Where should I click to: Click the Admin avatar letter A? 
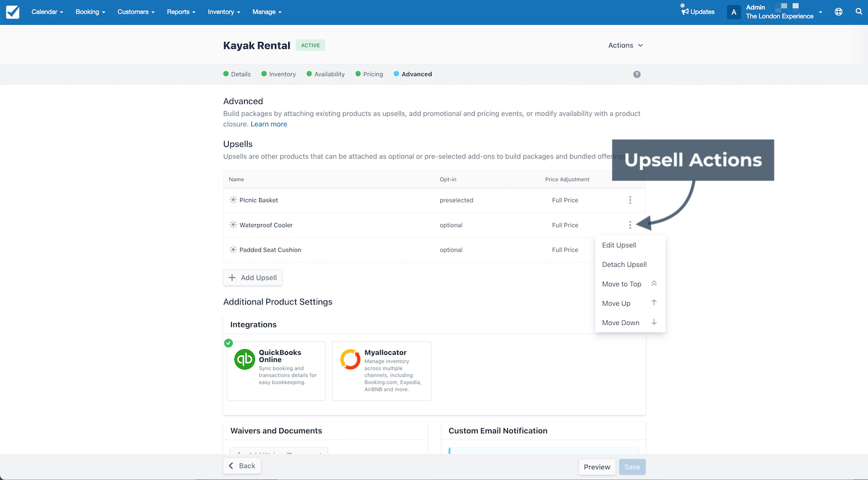point(734,12)
